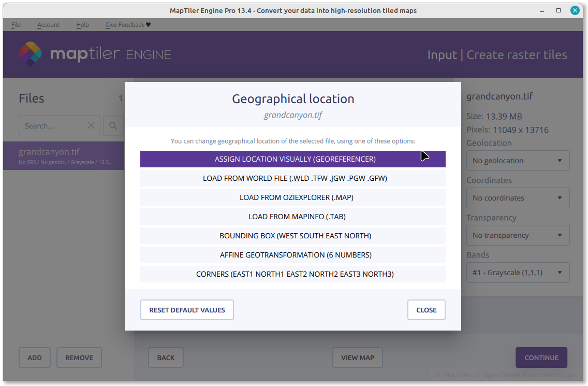The width and height of the screenshot is (588, 386).
Task: Click the MapTiler Engine logo icon
Action: coord(31,54)
